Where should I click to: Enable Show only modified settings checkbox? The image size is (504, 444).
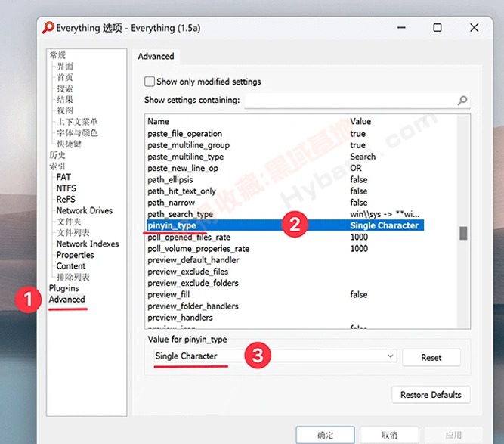coord(150,82)
